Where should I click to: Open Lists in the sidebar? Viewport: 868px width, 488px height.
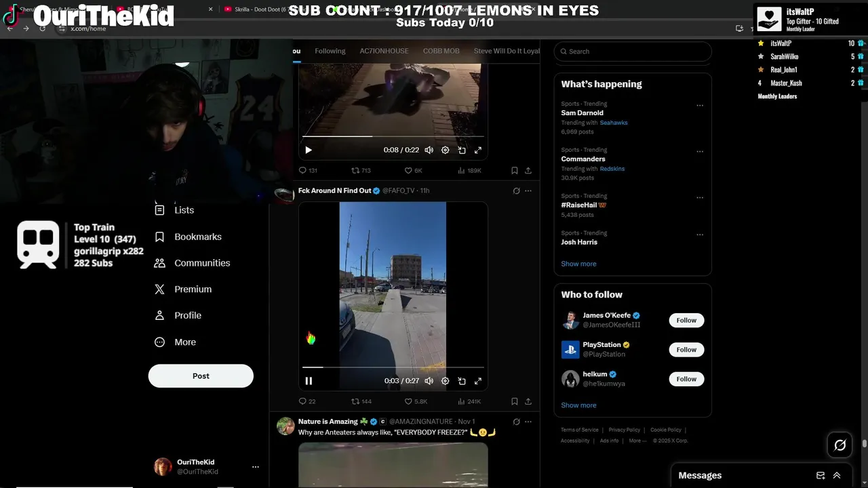(x=175, y=210)
